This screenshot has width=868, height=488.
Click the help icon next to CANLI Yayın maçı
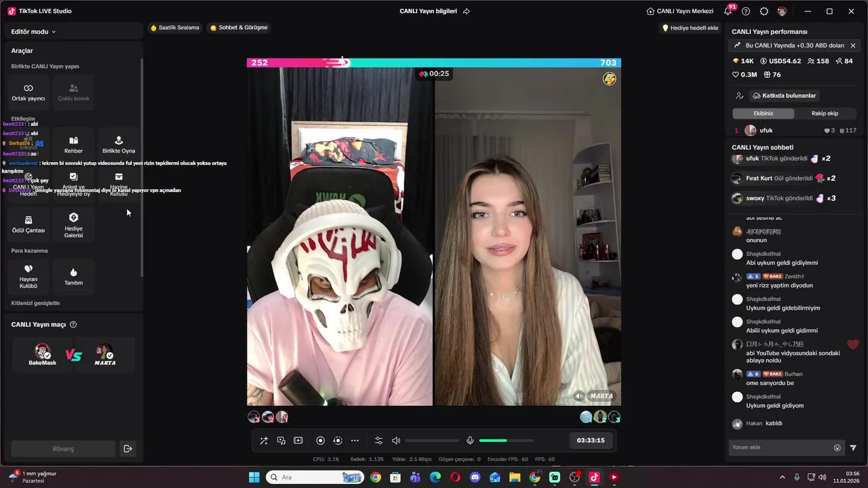[73, 325]
